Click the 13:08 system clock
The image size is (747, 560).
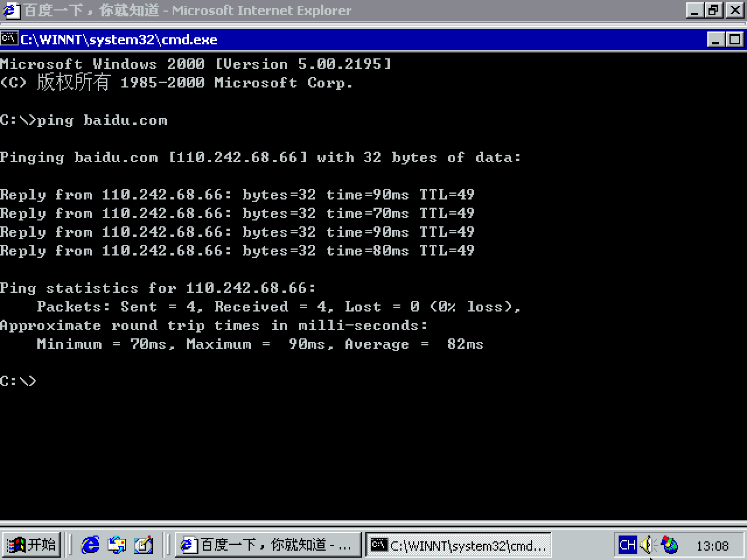tap(713, 546)
